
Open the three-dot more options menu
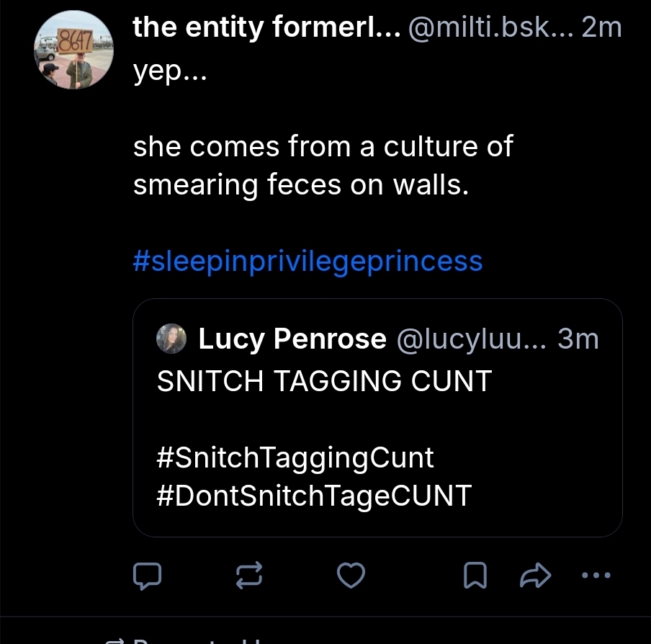click(x=598, y=576)
